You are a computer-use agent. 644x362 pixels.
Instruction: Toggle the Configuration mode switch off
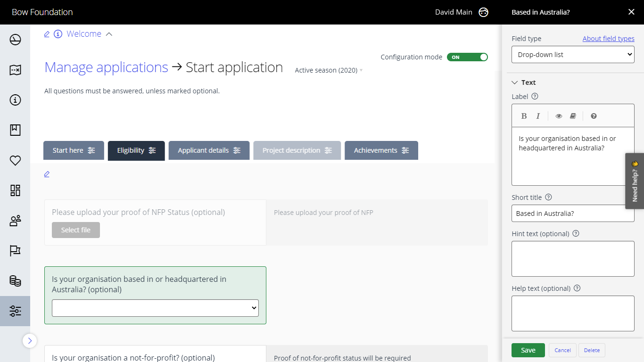point(467,57)
